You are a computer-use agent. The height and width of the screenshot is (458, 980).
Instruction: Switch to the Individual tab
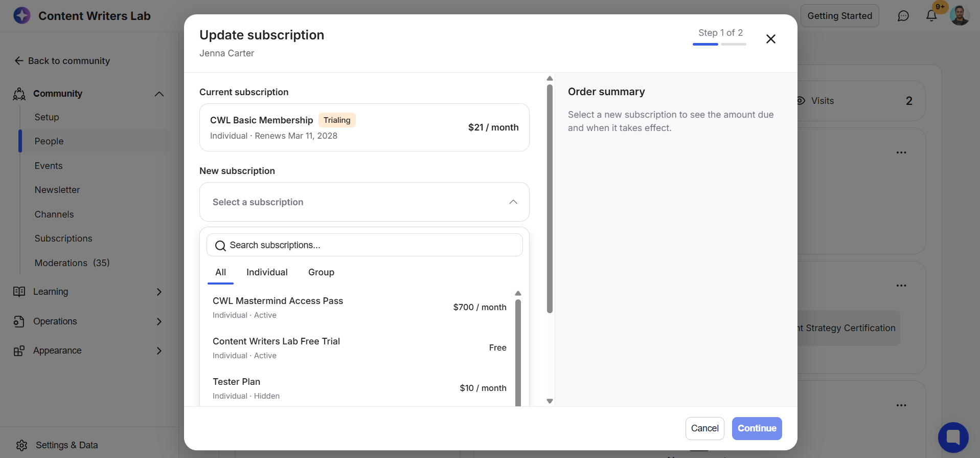pos(267,272)
